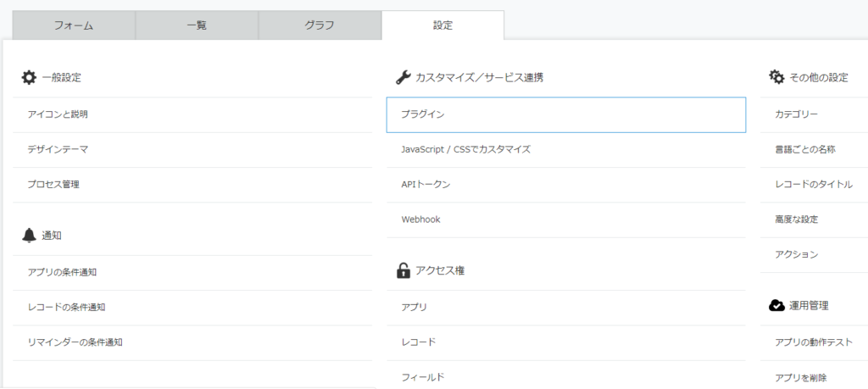
Task: Click the bell icon next to 通知
Action: (x=29, y=236)
